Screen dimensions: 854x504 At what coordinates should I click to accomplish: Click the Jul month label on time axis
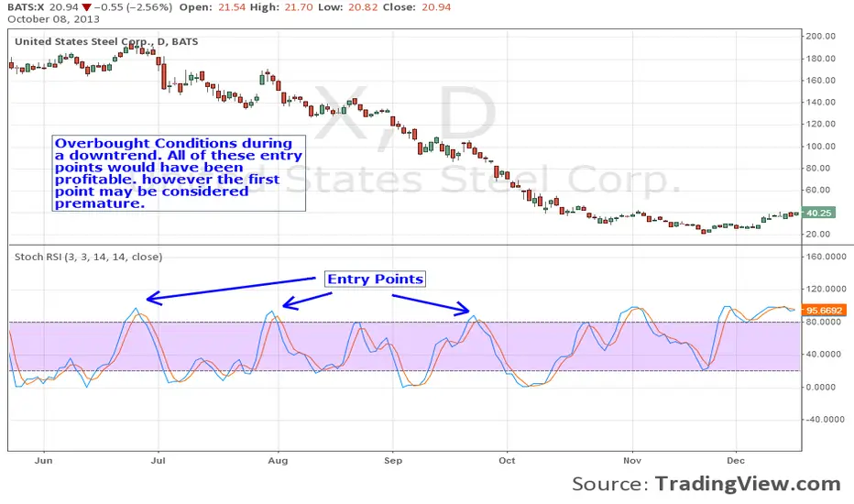point(158,460)
